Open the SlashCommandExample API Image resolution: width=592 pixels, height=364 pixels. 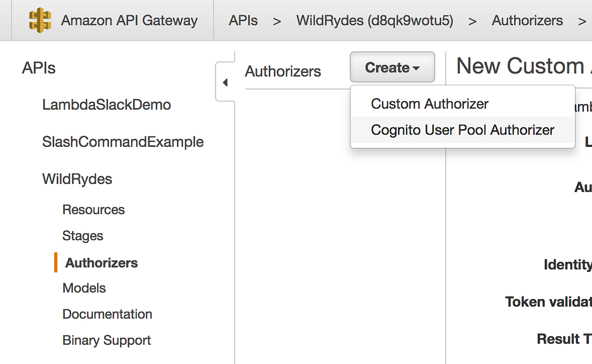123,142
